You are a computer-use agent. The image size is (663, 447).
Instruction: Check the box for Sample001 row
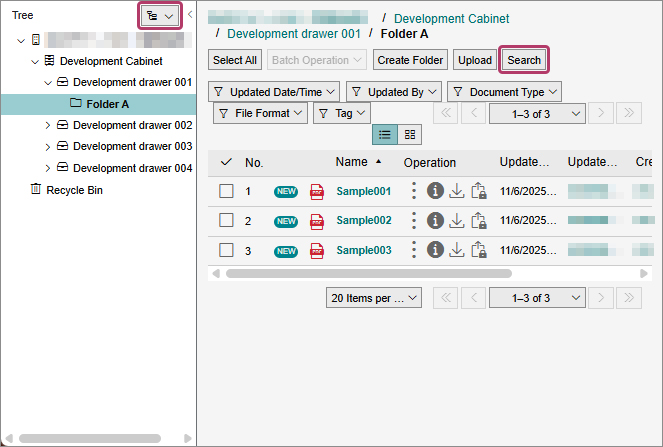226,191
